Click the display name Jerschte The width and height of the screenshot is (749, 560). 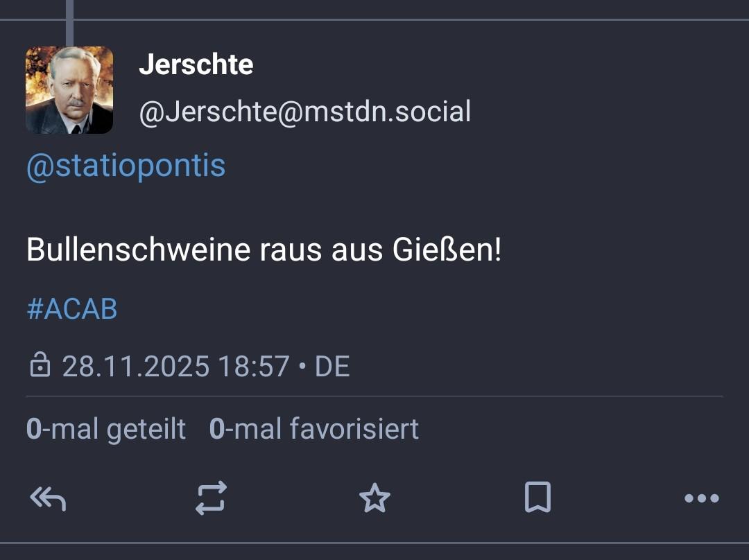click(196, 65)
